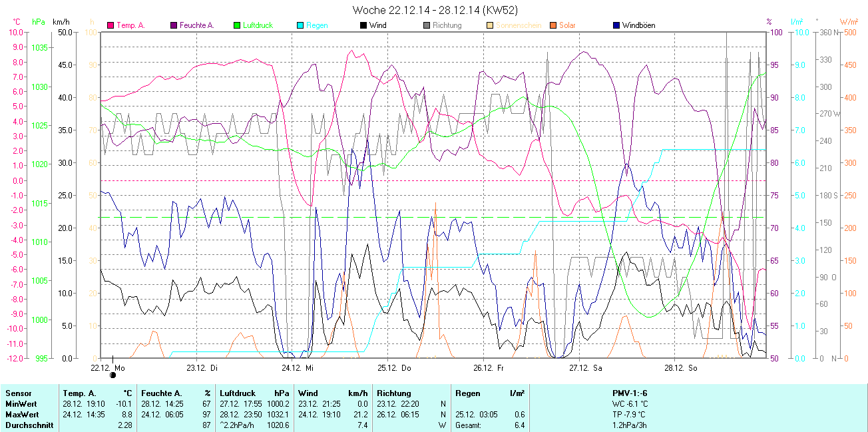
Task: Click the '180 S' wind direction axis label
Action: coord(828,196)
